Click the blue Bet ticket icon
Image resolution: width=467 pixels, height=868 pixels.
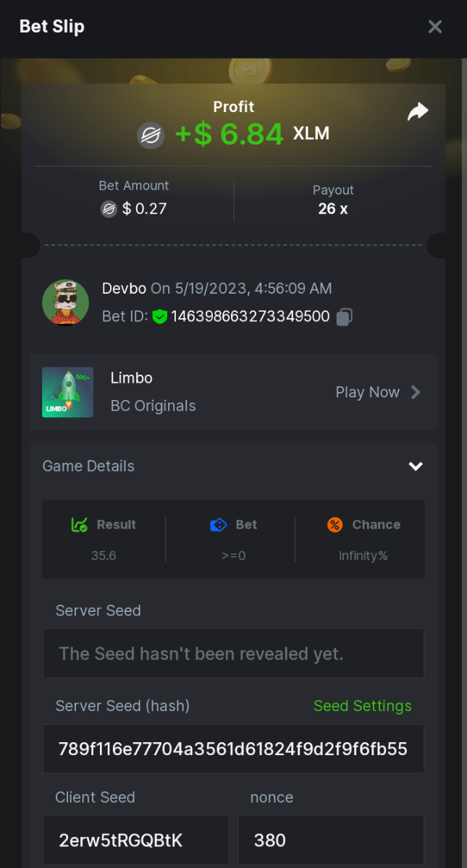point(218,525)
